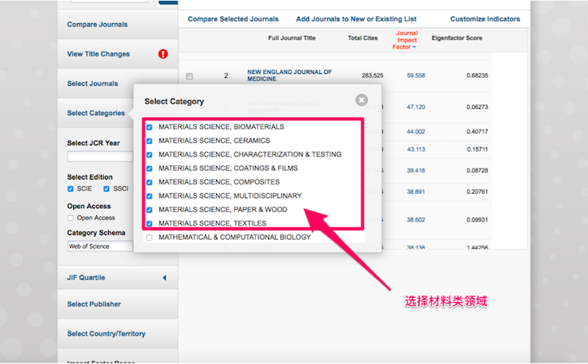This screenshot has height=364, width=588.
Task: Click impact factor value 59.558
Action: click(416, 76)
